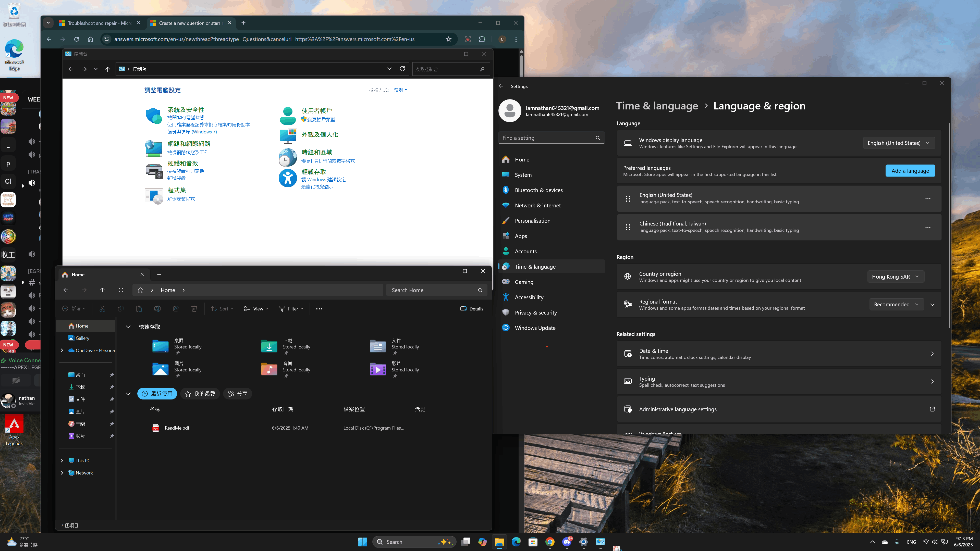Open Windows Update in Settings sidebar

[x=551, y=328]
